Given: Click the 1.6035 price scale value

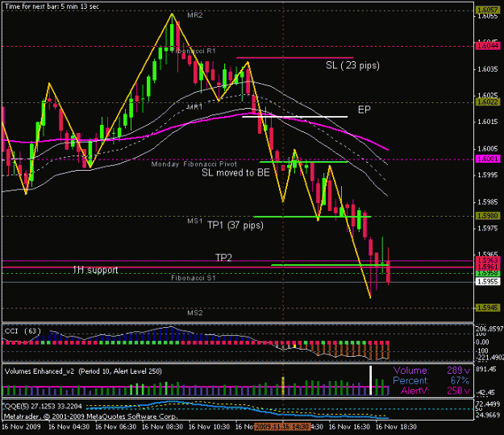Looking at the screenshot, I should [x=488, y=69].
